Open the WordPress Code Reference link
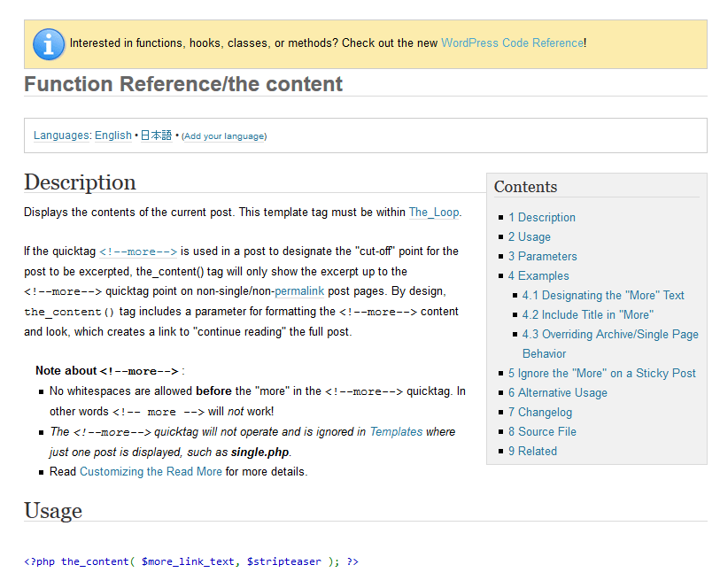This screenshot has height=588, width=720. [513, 43]
